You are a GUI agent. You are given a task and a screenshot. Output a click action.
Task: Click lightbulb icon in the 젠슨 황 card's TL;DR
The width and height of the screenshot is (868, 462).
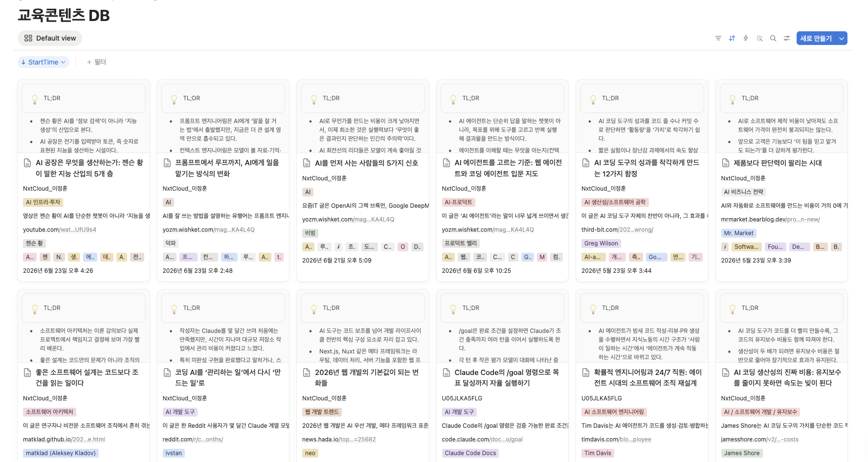tap(35, 99)
